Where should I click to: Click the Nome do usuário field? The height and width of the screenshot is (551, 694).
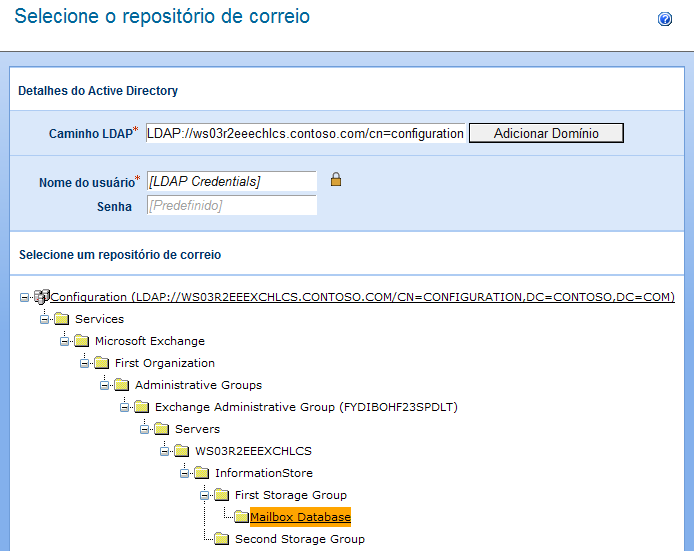pos(231,181)
